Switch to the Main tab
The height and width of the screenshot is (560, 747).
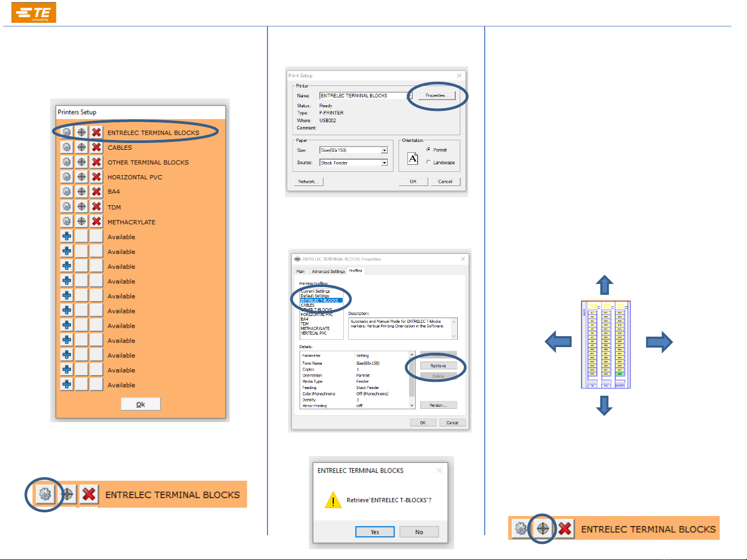pyautogui.click(x=301, y=271)
